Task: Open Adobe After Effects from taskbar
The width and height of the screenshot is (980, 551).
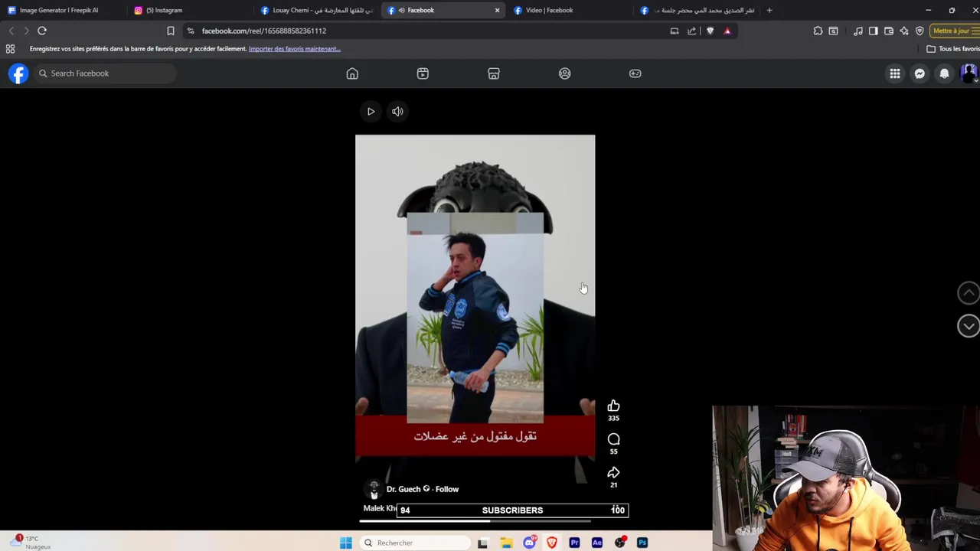Action: 597,543
